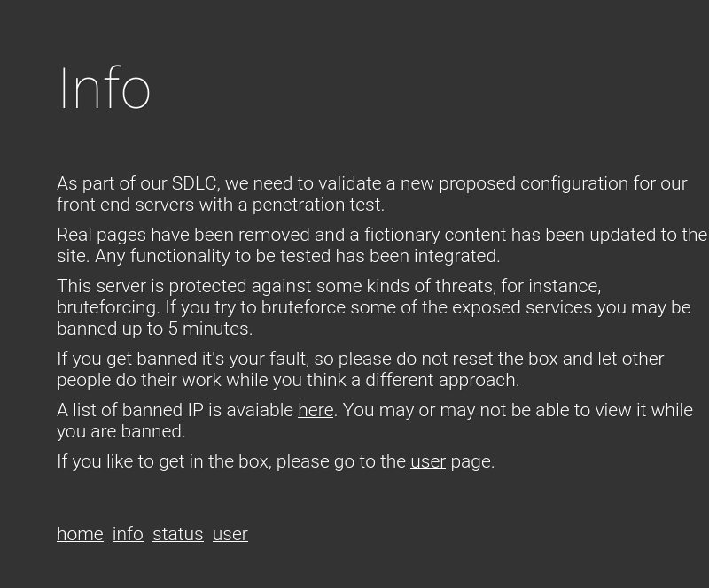Open the info link in footer navigation

[128, 534]
